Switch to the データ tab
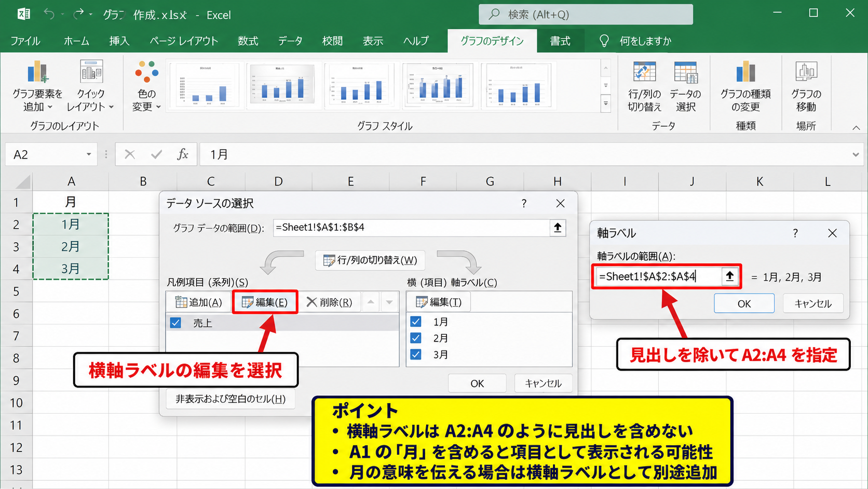The image size is (868, 489). (x=290, y=41)
